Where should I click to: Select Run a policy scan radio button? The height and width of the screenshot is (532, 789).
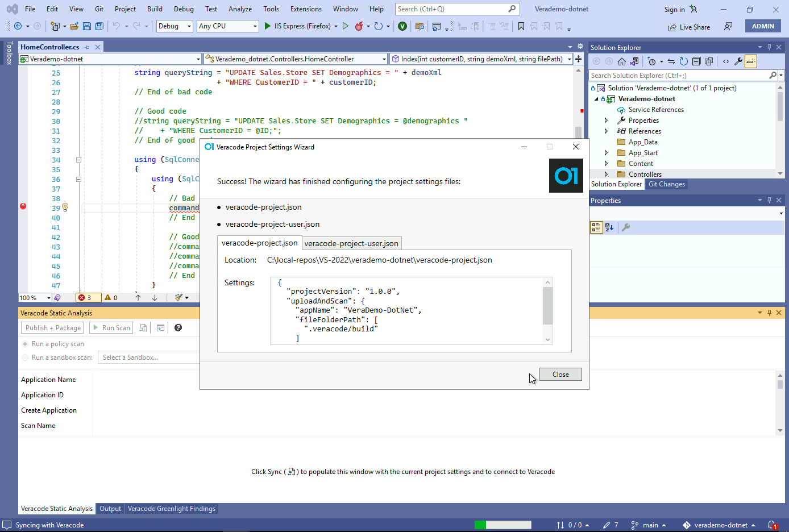[25, 344]
